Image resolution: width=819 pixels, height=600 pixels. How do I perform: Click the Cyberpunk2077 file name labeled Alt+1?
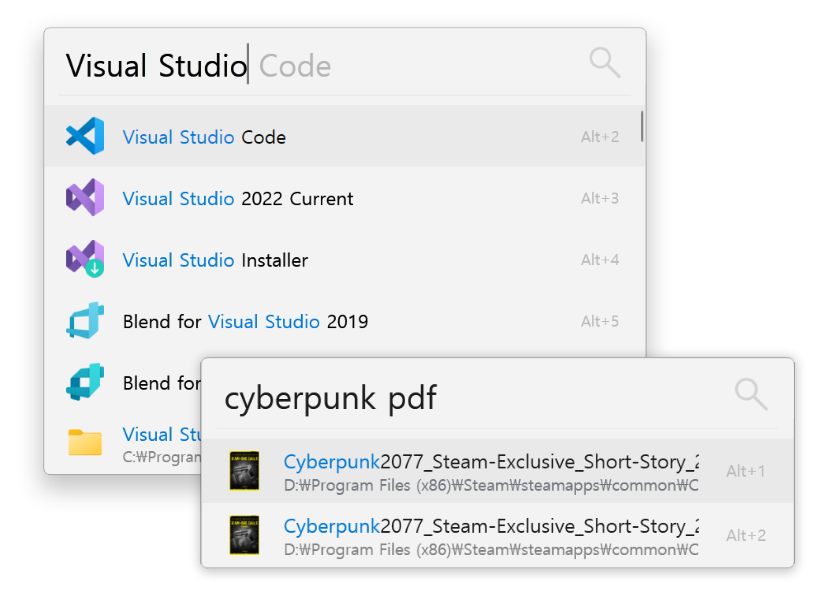pyautogui.click(x=491, y=462)
